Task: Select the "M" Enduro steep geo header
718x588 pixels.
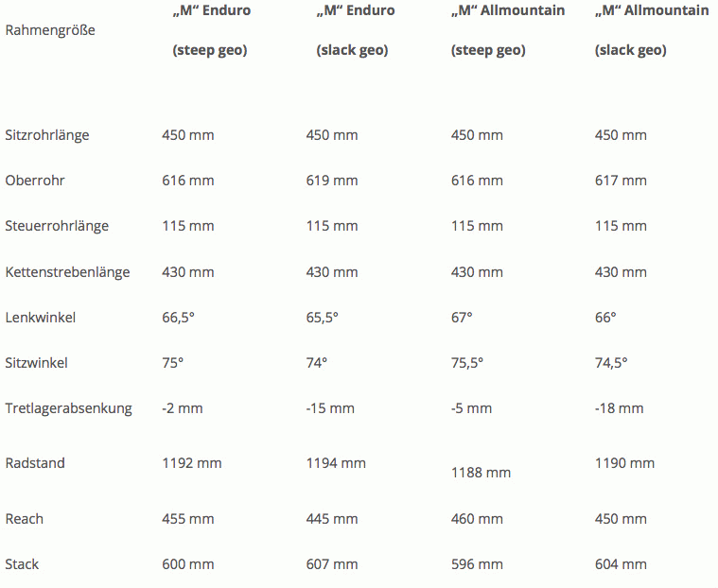Action: click(x=212, y=29)
